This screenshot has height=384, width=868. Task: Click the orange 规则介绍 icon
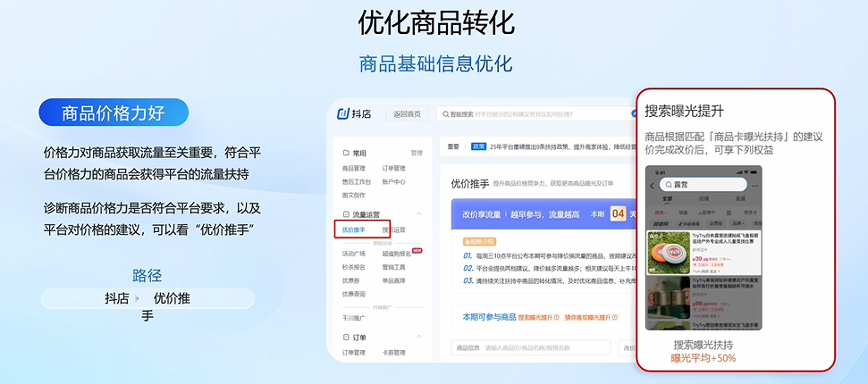466,241
